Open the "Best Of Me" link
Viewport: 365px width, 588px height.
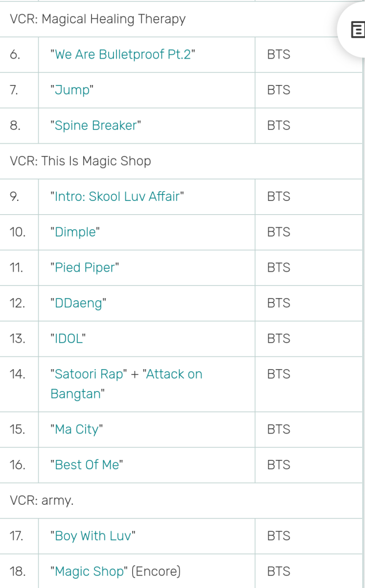tap(87, 466)
